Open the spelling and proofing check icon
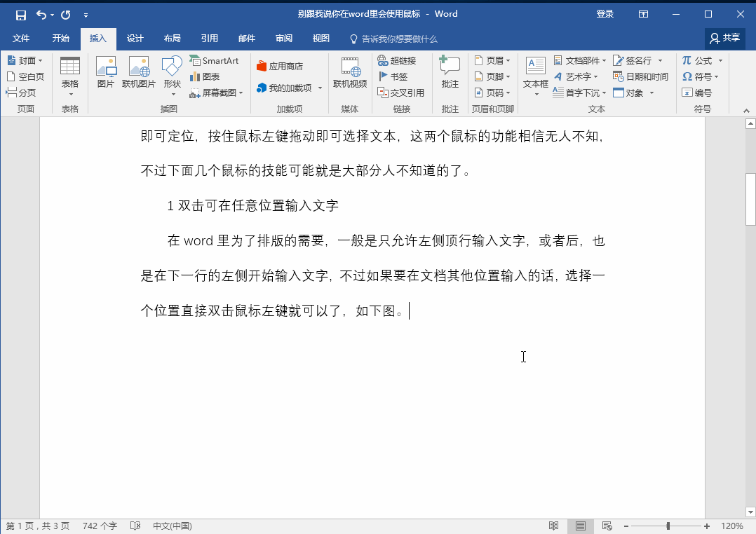The width and height of the screenshot is (756, 534). (135, 526)
